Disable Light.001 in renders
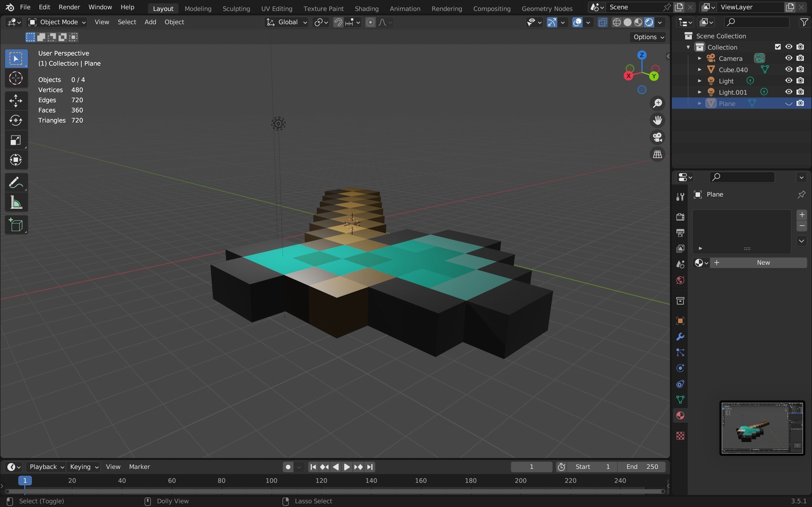812x507 pixels. [800, 92]
